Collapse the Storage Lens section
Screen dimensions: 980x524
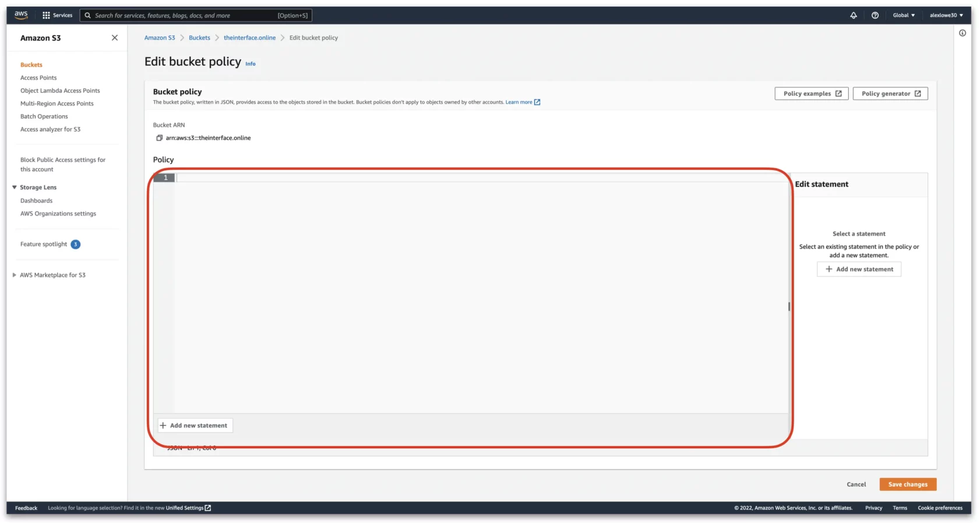(15, 187)
